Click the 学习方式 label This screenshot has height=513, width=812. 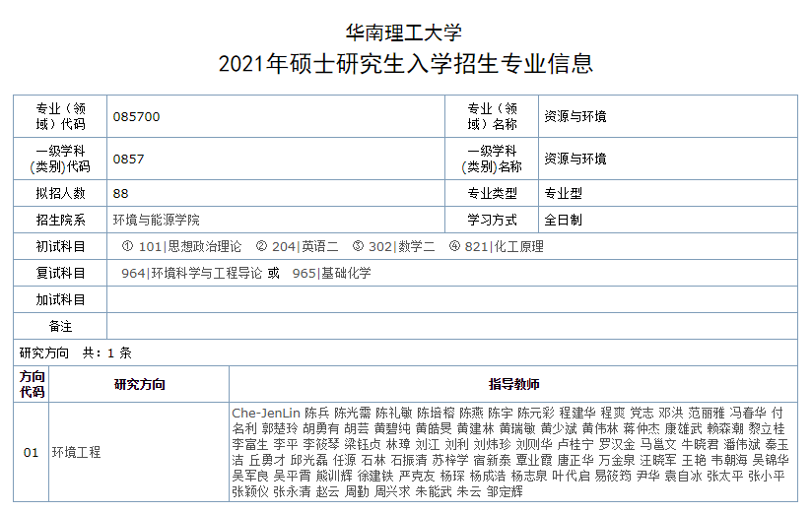[x=492, y=220]
